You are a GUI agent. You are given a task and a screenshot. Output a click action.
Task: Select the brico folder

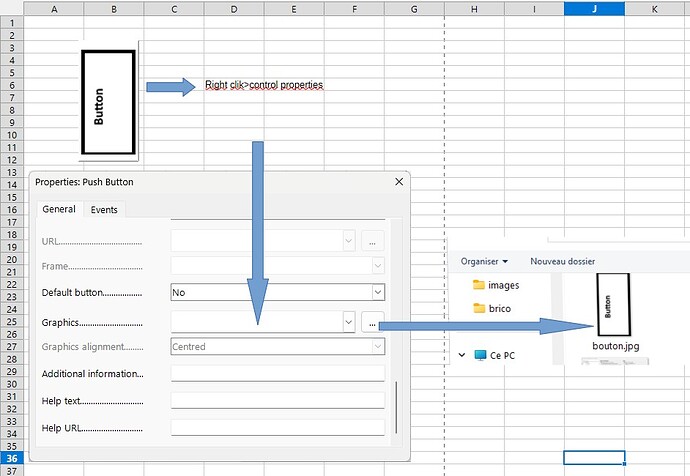click(492, 308)
